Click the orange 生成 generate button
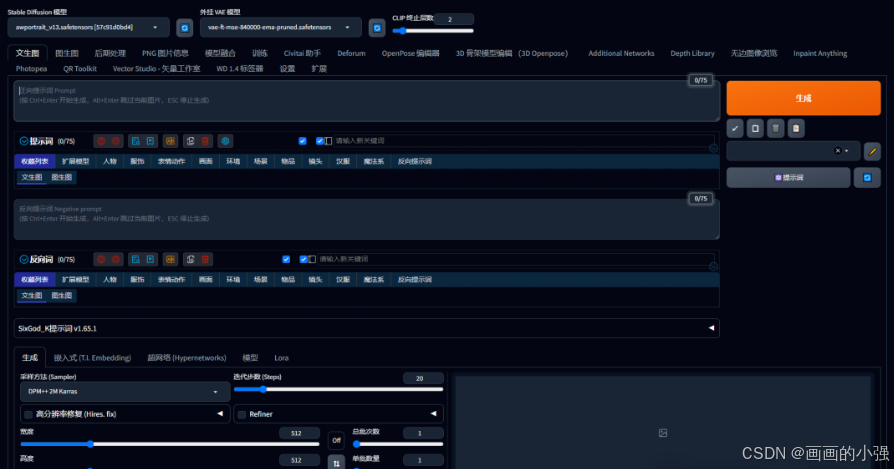This screenshot has height=469, width=894. click(803, 98)
